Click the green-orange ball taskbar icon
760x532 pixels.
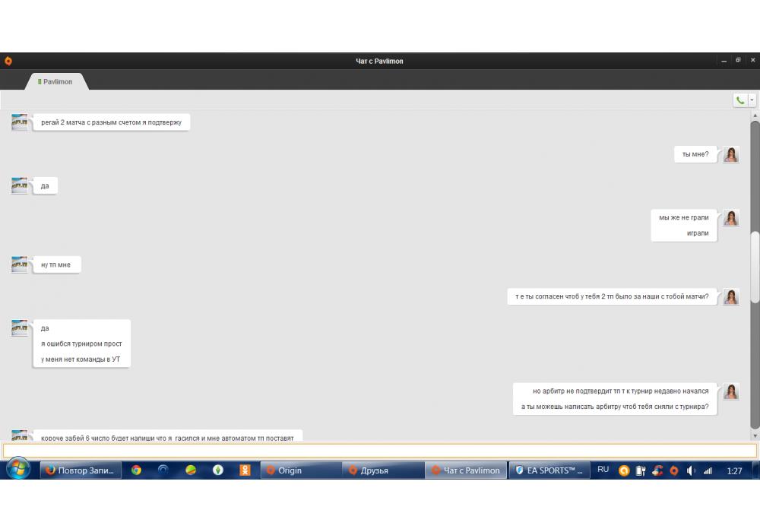click(x=191, y=470)
